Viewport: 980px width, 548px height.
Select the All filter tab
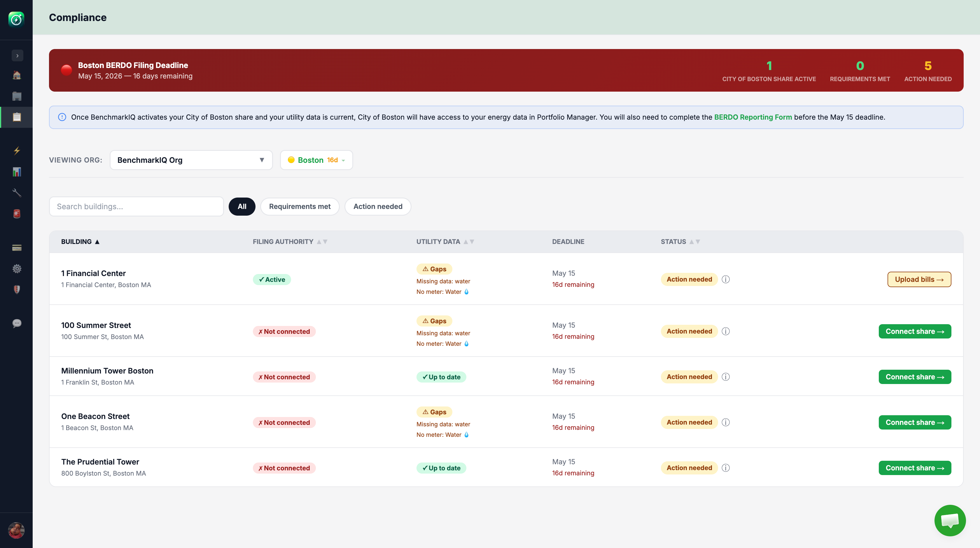[x=242, y=206]
